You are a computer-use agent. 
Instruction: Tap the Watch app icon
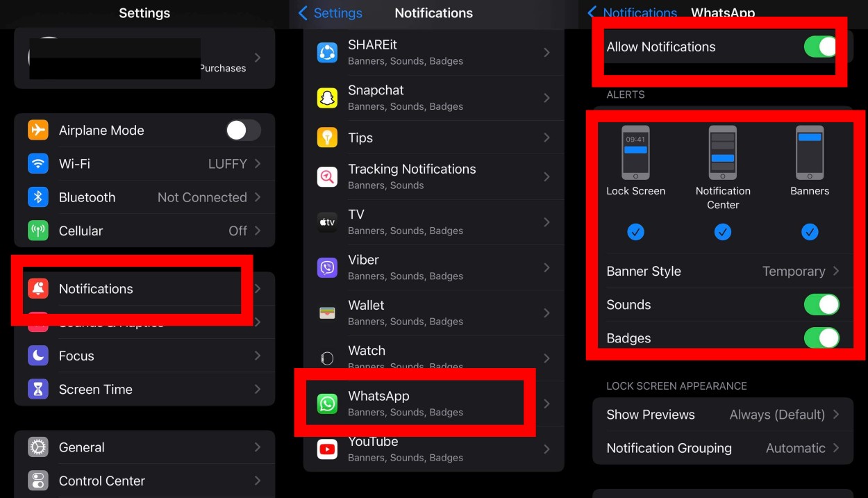[327, 358]
